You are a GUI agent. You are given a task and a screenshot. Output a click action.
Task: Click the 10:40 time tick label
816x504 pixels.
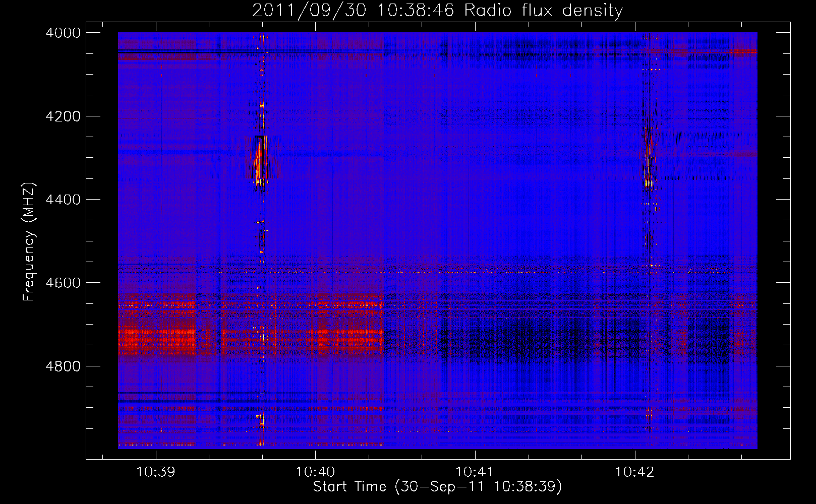(x=315, y=472)
